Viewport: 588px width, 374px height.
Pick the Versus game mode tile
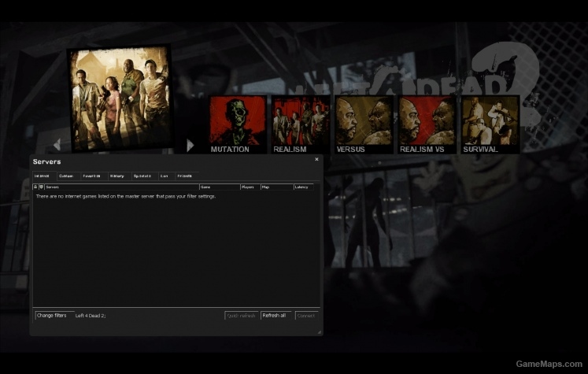364,124
